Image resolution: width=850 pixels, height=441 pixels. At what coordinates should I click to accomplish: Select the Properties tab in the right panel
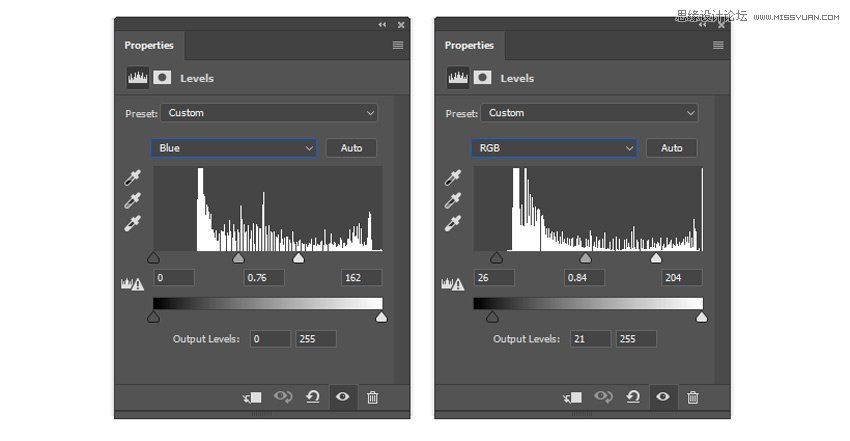[469, 46]
